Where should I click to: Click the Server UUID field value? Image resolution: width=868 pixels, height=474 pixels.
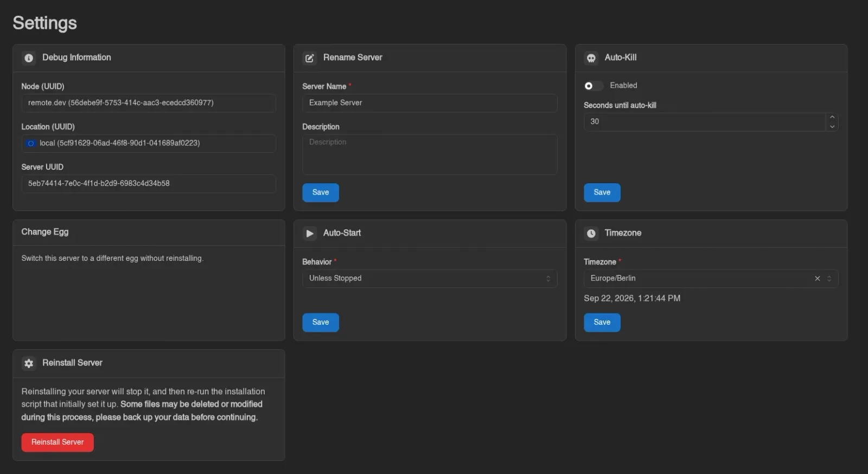click(148, 183)
